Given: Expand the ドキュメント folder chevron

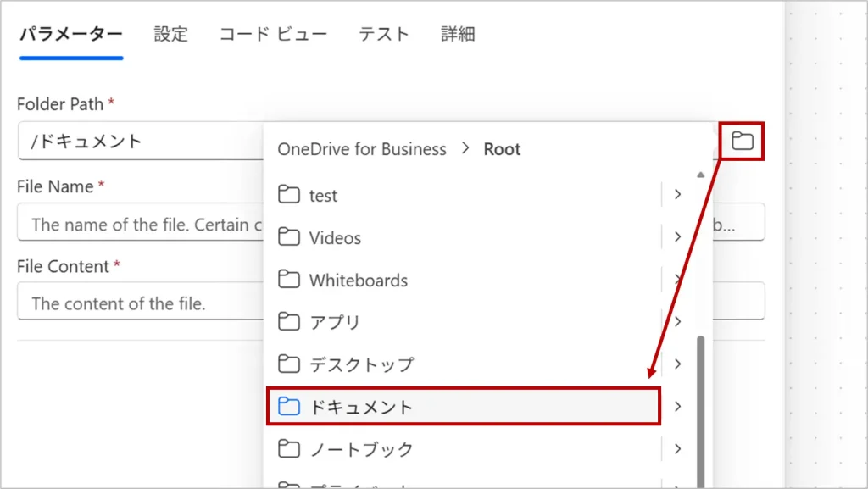Looking at the screenshot, I should pyautogui.click(x=677, y=407).
